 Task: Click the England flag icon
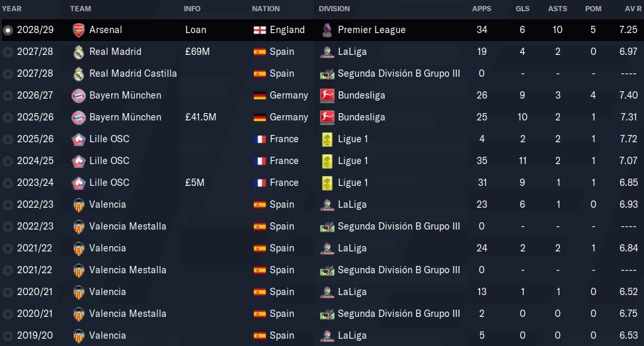tap(260, 30)
